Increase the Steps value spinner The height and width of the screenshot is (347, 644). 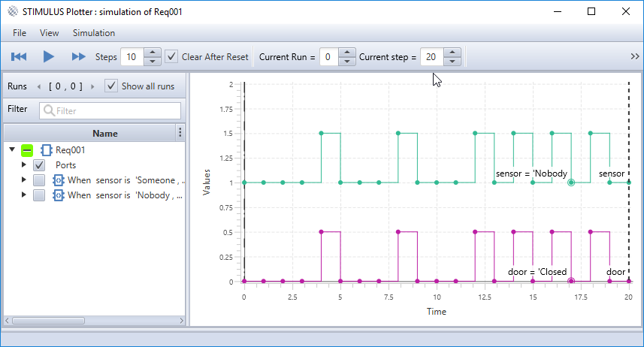pyautogui.click(x=153, y=53)
